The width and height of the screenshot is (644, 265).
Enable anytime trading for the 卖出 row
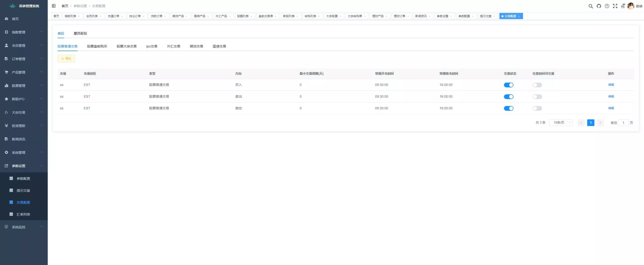(x=537, y=97)
